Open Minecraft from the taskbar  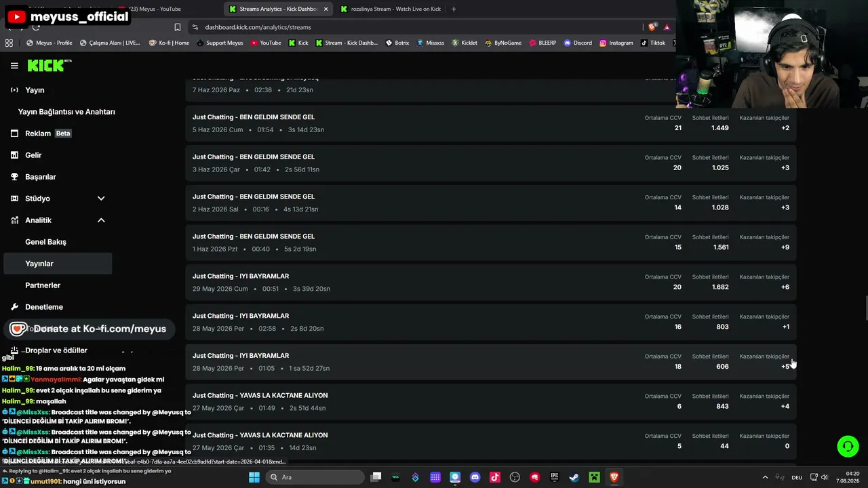(594, 477)
